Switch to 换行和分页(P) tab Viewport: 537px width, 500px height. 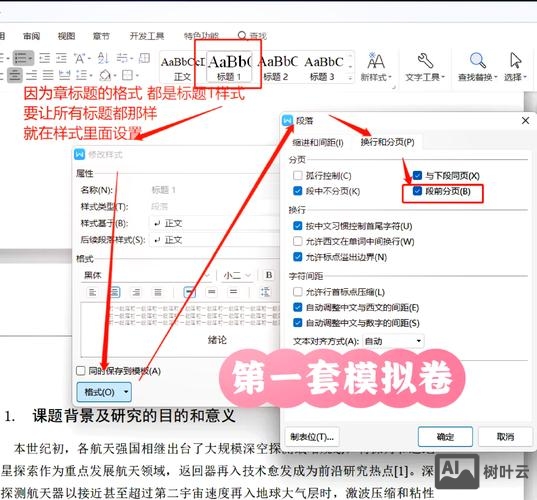(x=387, y=142)
